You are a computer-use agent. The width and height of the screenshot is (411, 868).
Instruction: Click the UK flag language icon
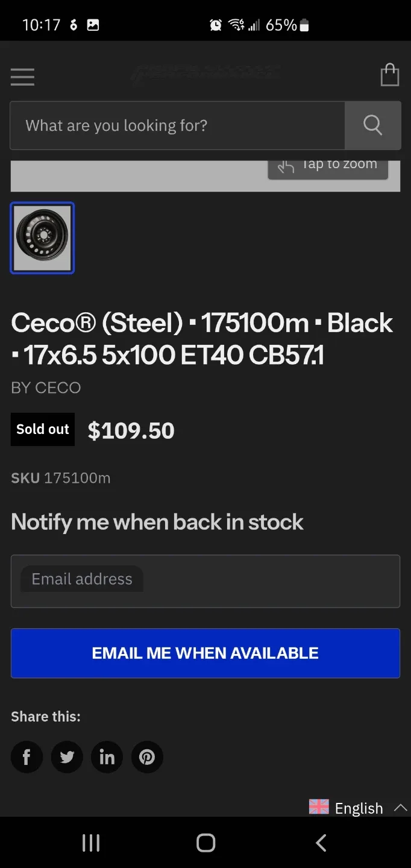coord(318,807)
